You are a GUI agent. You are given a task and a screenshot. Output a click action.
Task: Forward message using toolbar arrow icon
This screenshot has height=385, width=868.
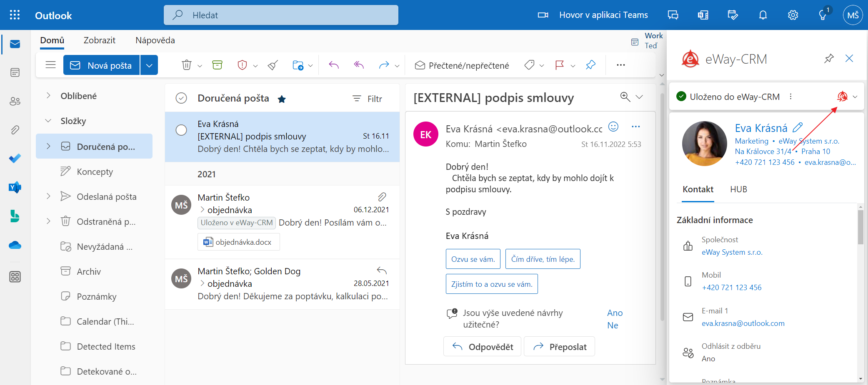(384, 65)
